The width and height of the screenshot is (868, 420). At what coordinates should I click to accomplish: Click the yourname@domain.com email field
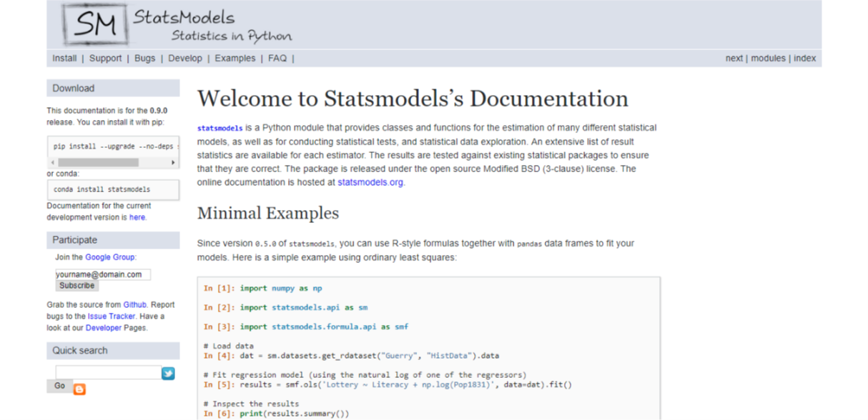(102, 274)
